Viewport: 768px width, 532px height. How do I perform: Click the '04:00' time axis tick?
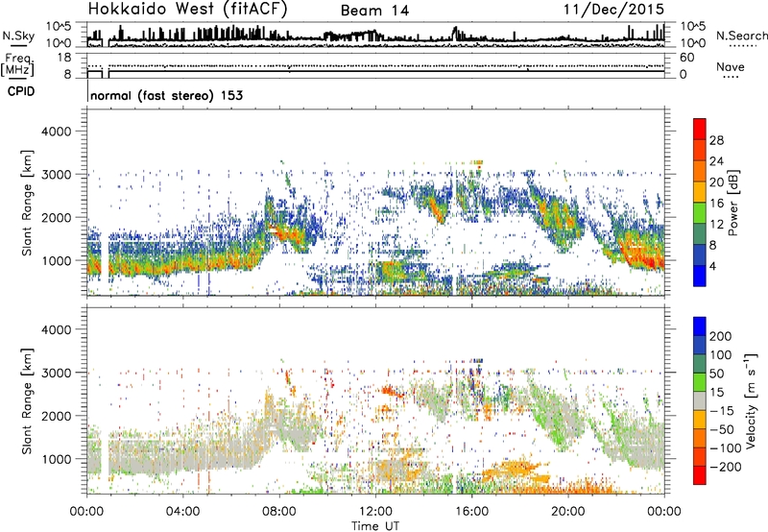coord(183,511)
